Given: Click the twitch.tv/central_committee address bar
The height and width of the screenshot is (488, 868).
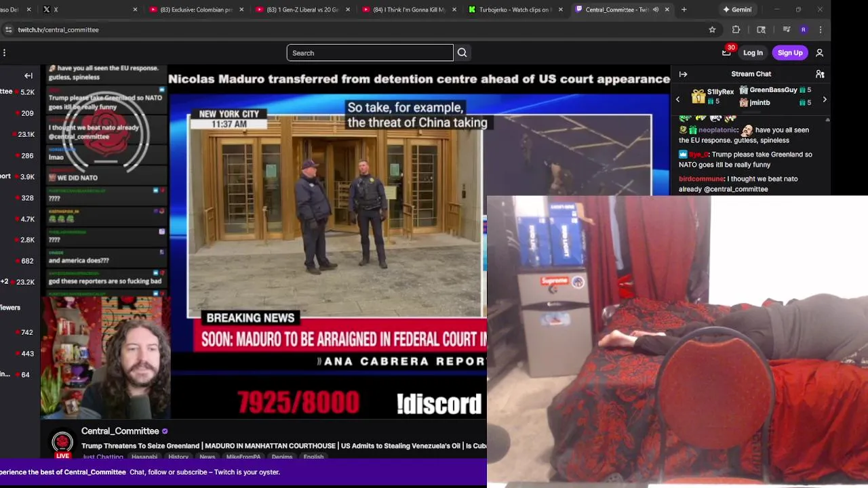Looking at the screenshot, I should [359, 30].
